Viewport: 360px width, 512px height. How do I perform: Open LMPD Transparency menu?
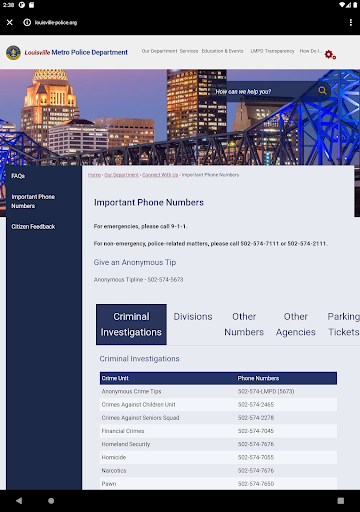[x=272, y=51]
